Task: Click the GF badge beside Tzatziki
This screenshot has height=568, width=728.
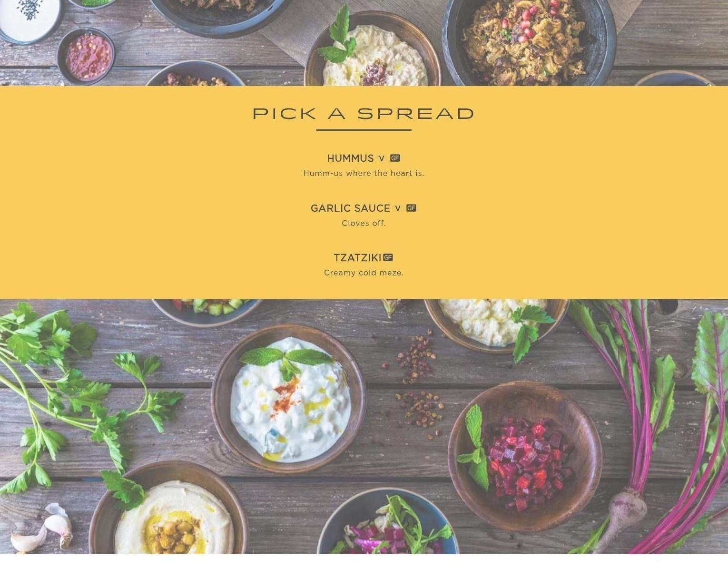Action: coord(388,258)
